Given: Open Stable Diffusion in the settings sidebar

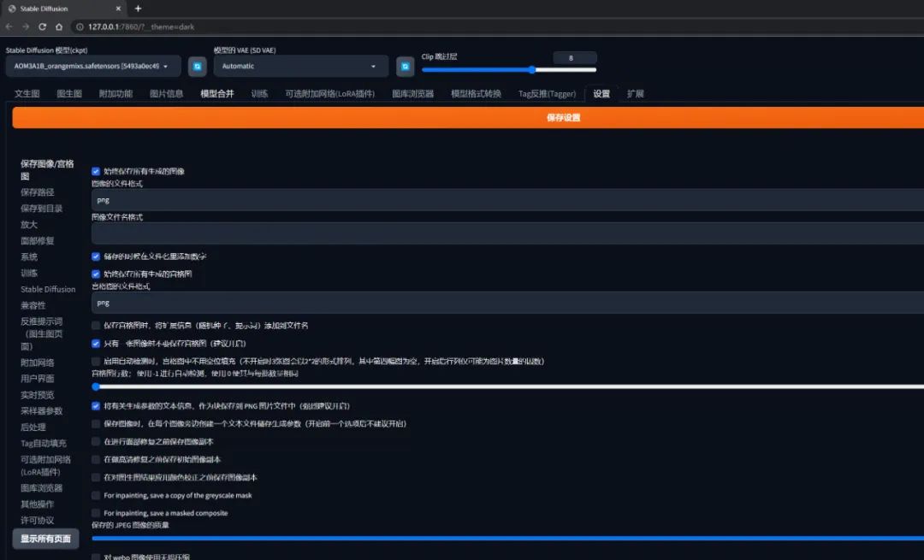Looking at the screenshot, I should pos(48,289).
